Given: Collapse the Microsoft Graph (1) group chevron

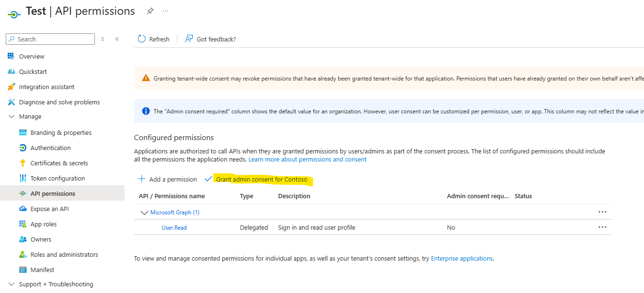Looking at the screenshot, I should pyautogui.click(x=144, y=212).
